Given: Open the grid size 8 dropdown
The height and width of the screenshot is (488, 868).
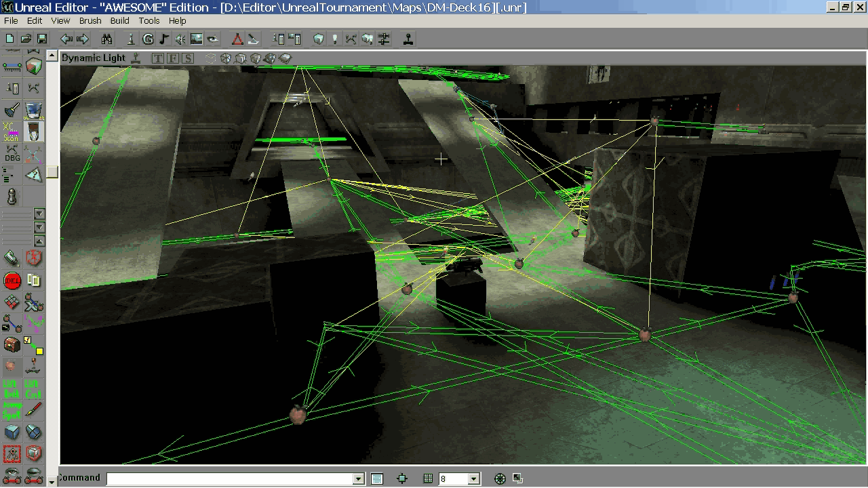Looking at the screenshot, I should pyautogui.click(x=473, y=479).
